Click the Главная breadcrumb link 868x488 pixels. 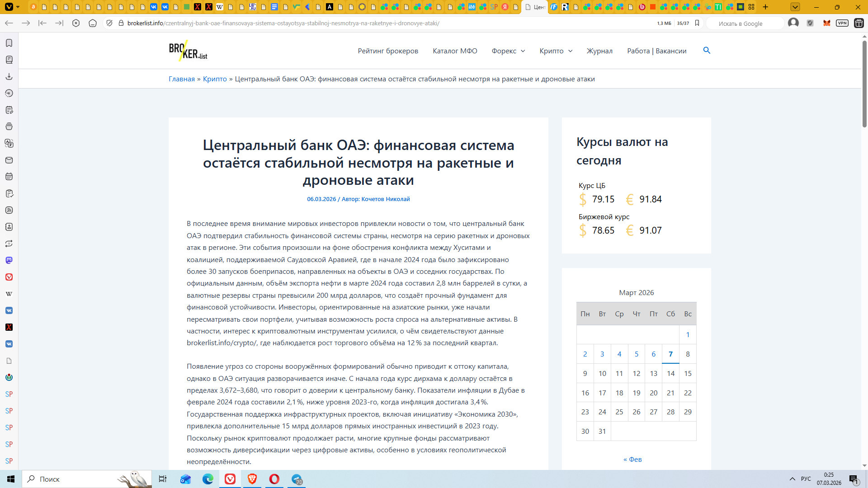coord(181,79)
